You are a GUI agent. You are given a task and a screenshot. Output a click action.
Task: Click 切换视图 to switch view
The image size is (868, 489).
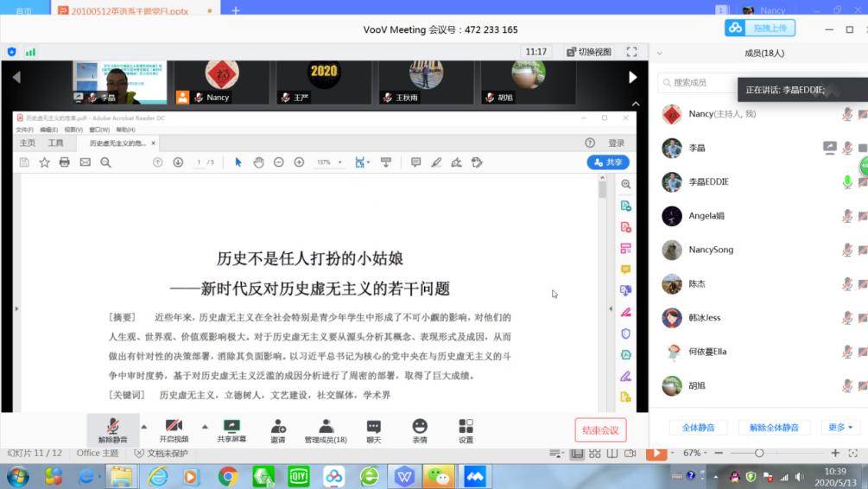pos(589,52)
